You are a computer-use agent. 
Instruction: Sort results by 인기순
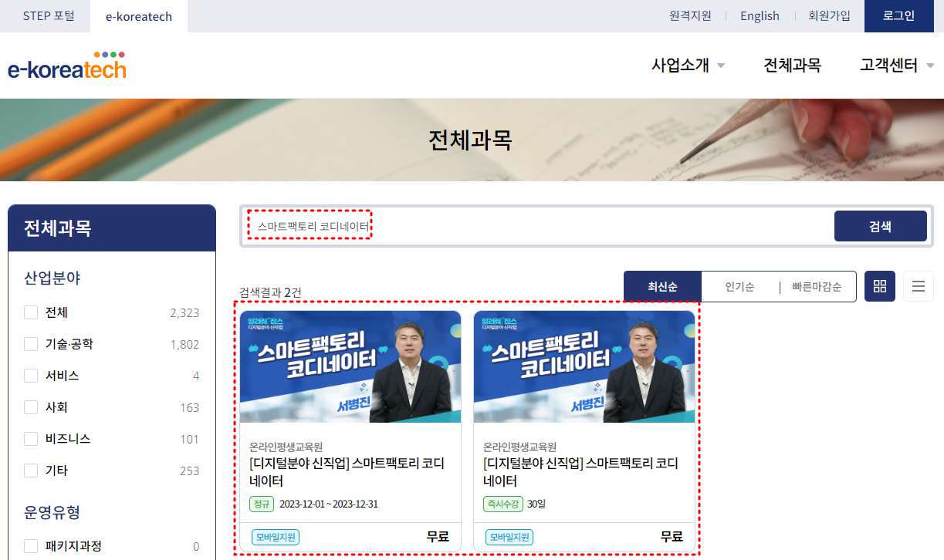click(739, 287)
